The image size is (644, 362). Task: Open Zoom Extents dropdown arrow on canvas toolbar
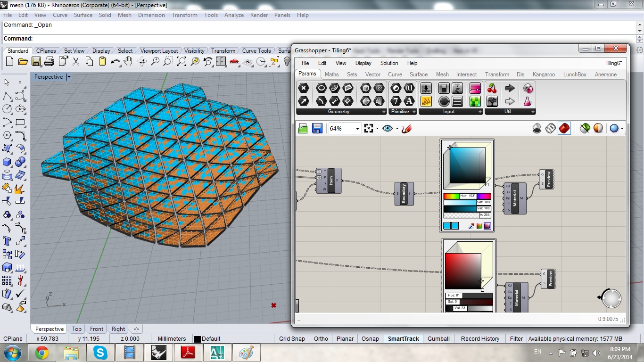coord(377,128)
